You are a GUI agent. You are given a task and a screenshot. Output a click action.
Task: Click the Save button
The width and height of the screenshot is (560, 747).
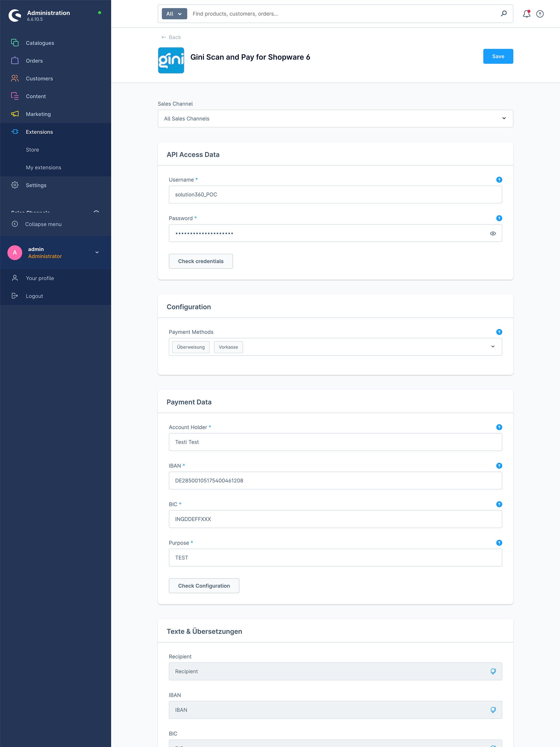pyautogui.click(x=498, y=56)
